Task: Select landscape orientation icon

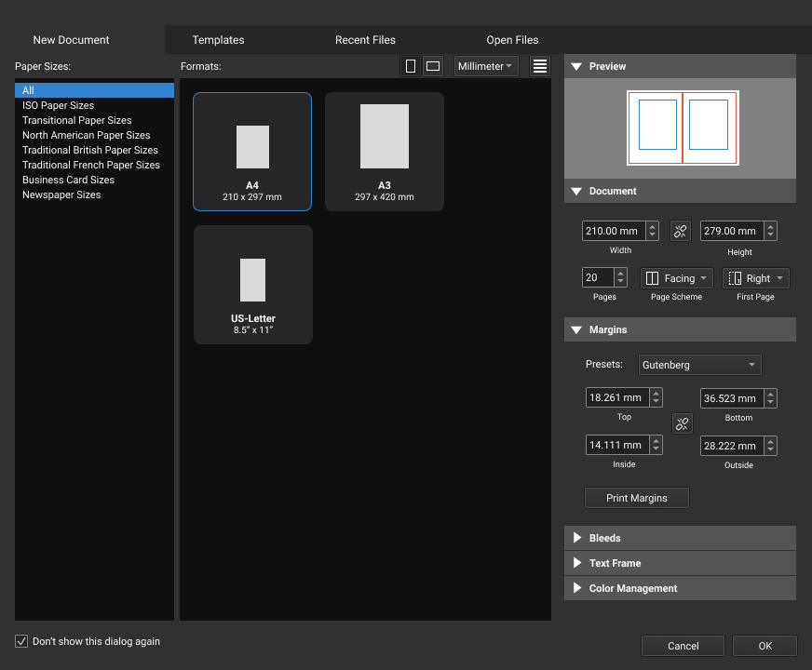Action: click(x=433, y=66)
